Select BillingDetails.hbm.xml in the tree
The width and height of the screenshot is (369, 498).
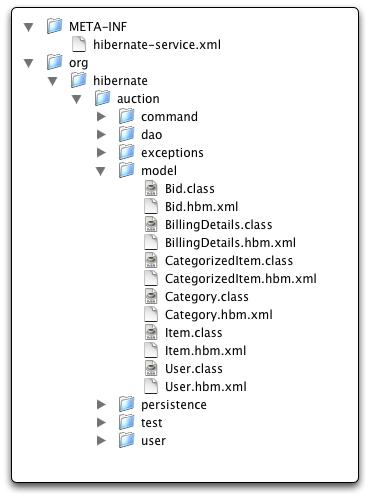coord(230,242)
